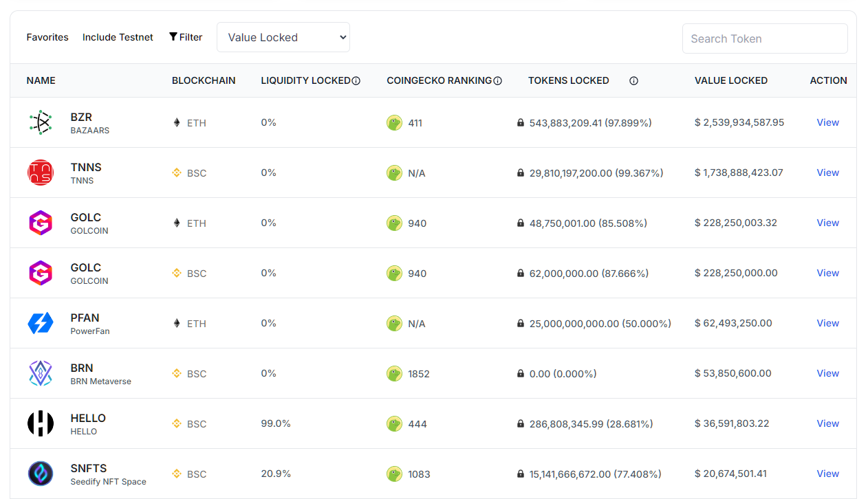Click the ETH blockchain icon on BZR row
Viewport: 868px width, 499px height.
pyautogui.click(x=177, y=122)
